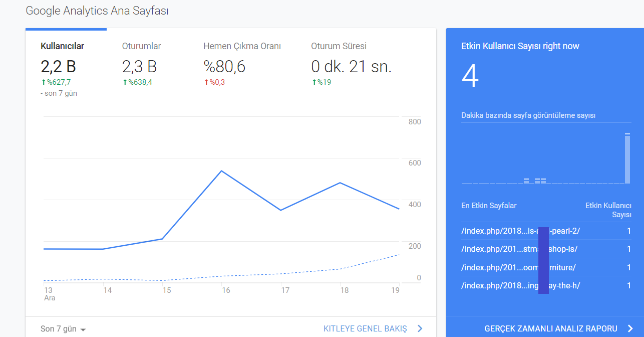
Task: Click the En Etkin Sayfalar column header
Action: tap(489, 206)
